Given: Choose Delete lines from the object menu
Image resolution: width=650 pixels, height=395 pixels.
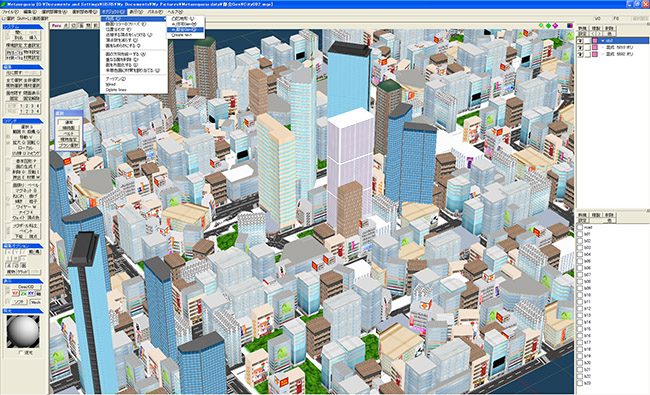Looking at the screenshot, I should (116, 90).
